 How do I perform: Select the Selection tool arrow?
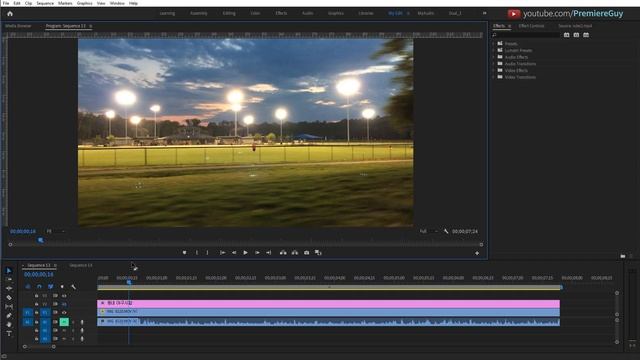coord(9,271)
